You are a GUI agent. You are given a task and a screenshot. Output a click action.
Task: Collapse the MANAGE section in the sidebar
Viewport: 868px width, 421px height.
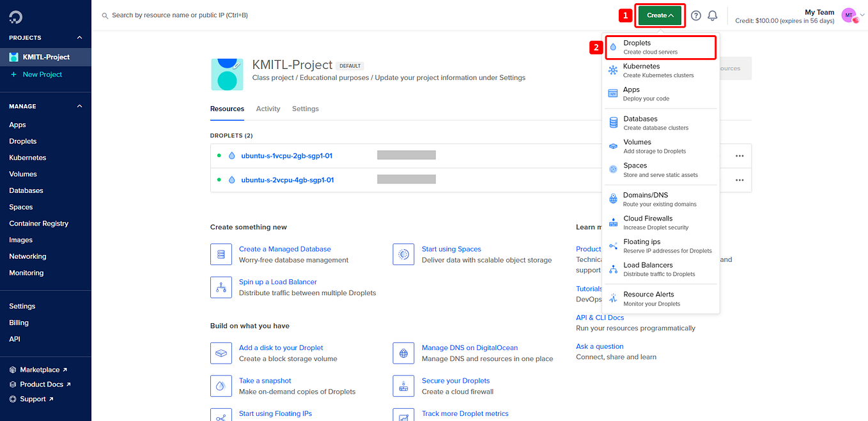pos(80,106)
